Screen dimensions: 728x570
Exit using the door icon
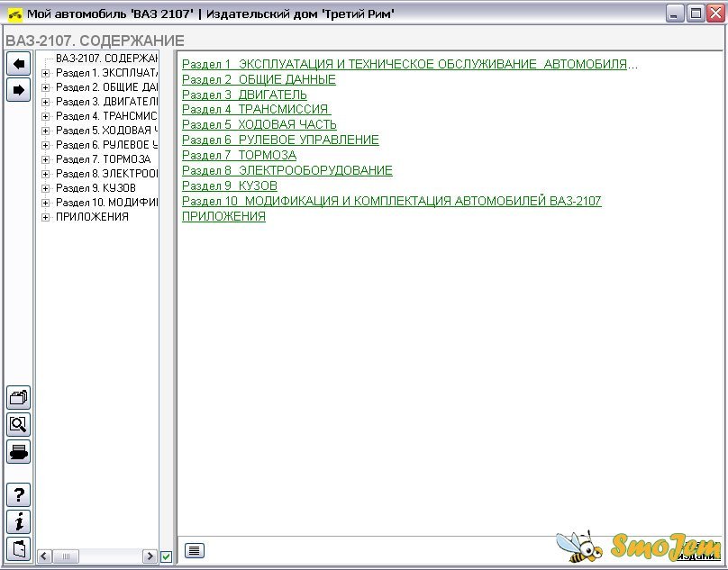click(18, 547)
